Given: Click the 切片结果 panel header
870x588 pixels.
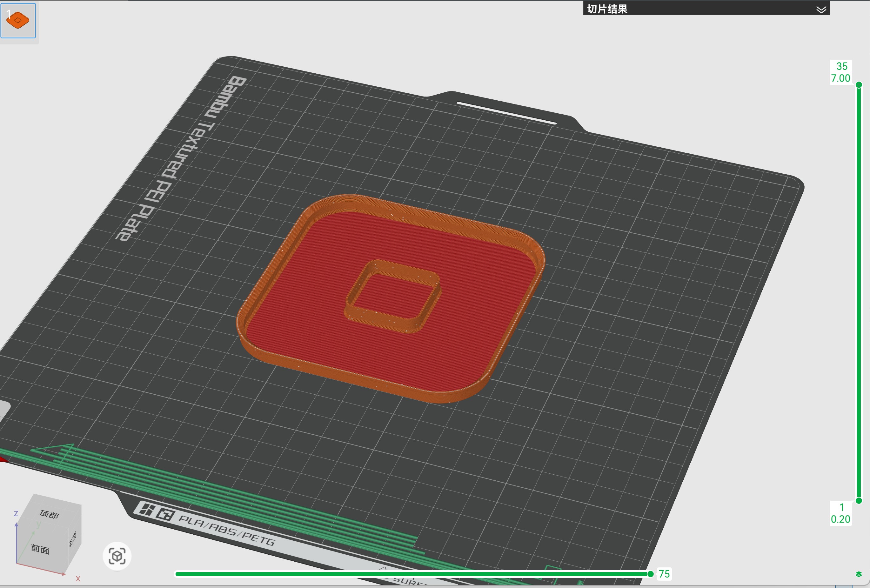Looking at the screenshot, I should click(706, 8).
